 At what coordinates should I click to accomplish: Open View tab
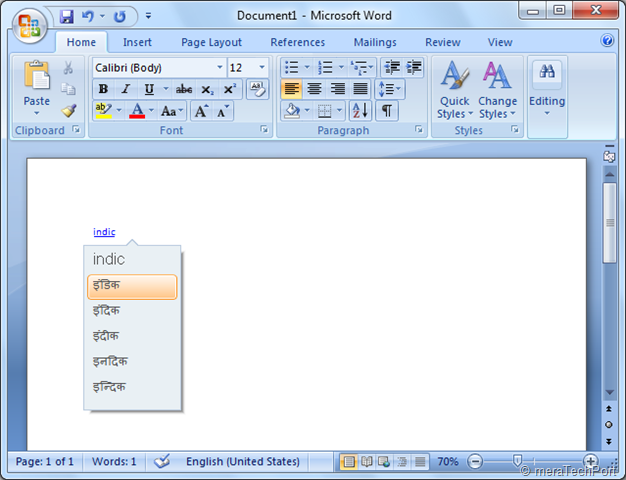500,42
